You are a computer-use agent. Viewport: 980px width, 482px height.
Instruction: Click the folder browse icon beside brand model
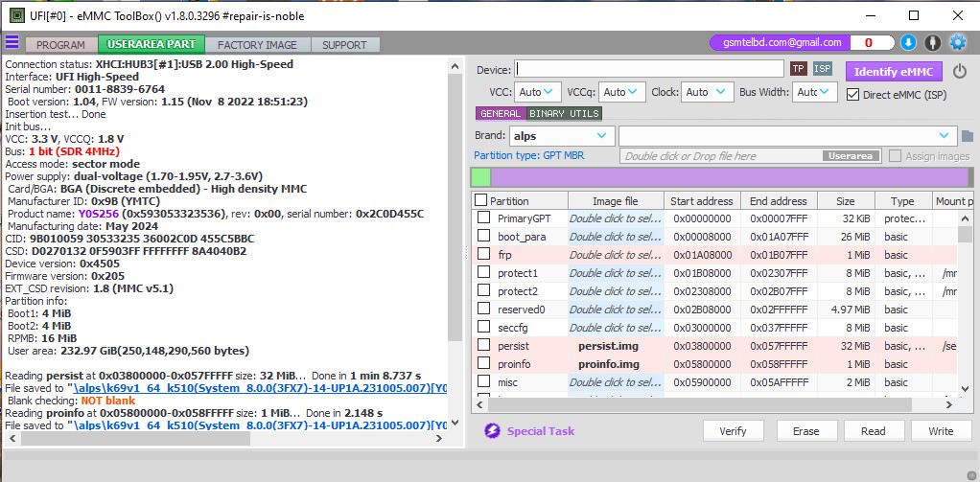pos(968,136)
